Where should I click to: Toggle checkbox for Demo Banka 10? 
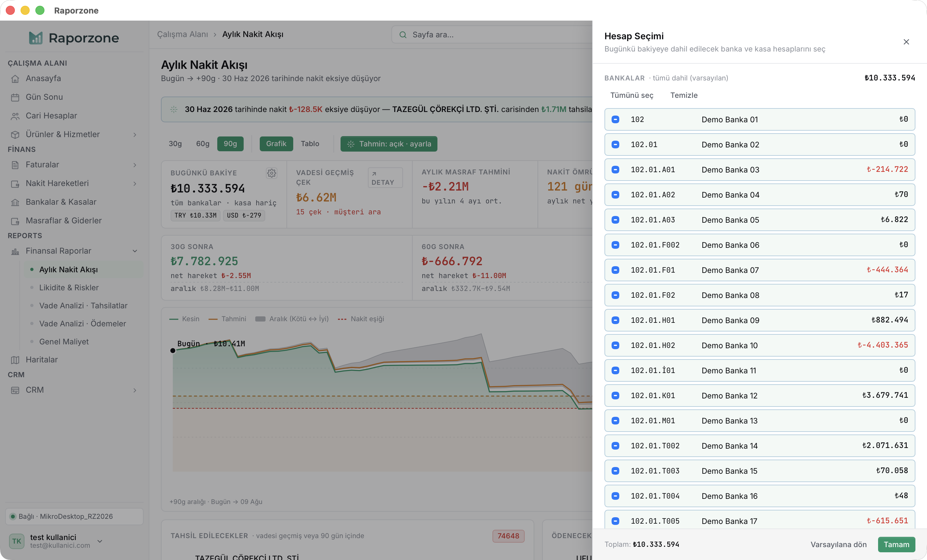point(615,345)
